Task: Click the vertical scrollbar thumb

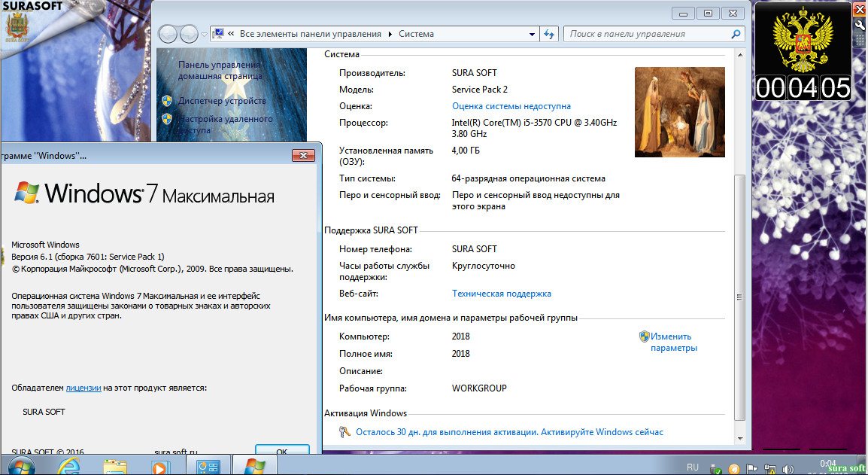Action: click(x=739, y=297)
